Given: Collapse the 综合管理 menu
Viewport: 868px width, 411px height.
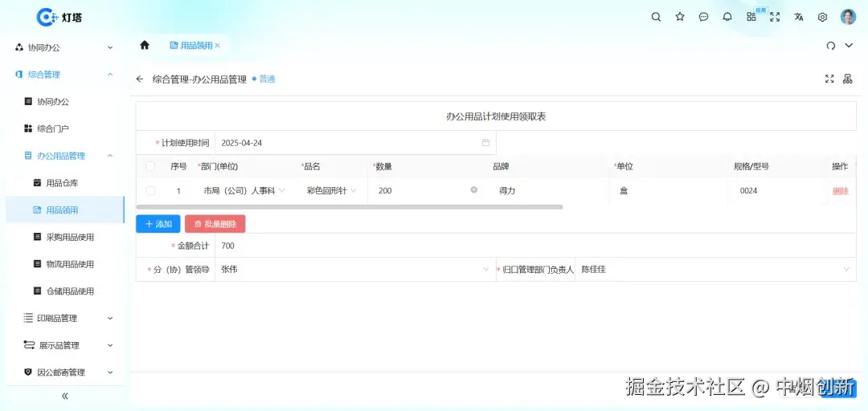Looking at the screenshot, I should 65,75.
